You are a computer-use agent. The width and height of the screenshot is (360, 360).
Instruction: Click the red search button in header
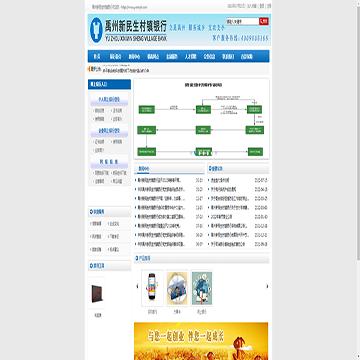tap(264, 21)
